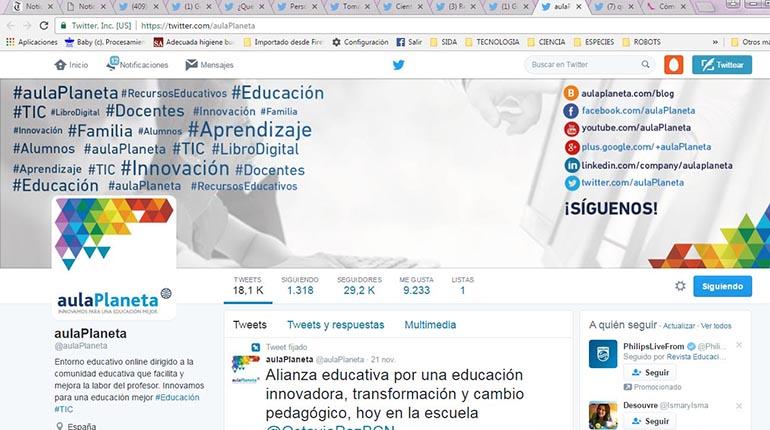Open the TECNOLOGIA bookmarks folder
770x430 pixels.
point(492,42)
